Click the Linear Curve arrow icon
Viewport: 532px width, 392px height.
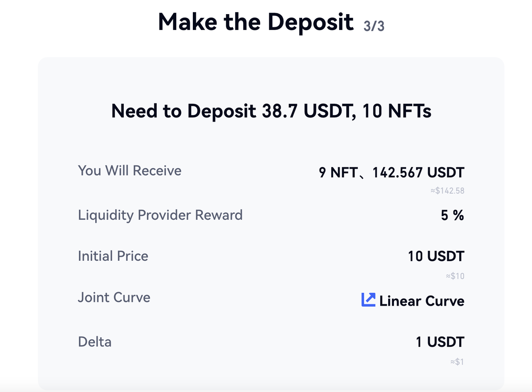coord(368,300)
